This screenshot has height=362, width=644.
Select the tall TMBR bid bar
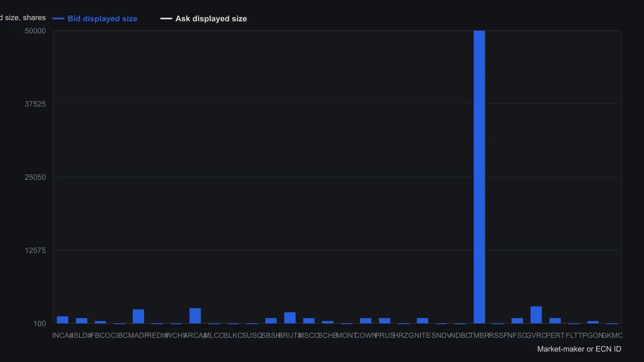479,177
